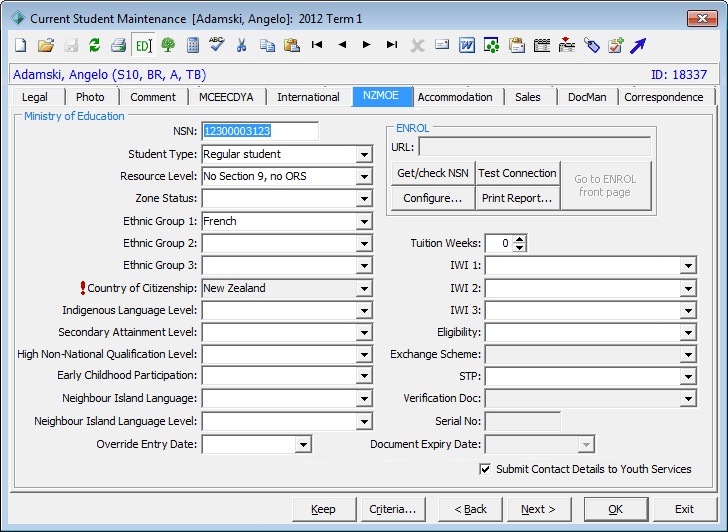Open the calculator icon
Viewport: 728px width, 532px height.
[x=193, y=45]
